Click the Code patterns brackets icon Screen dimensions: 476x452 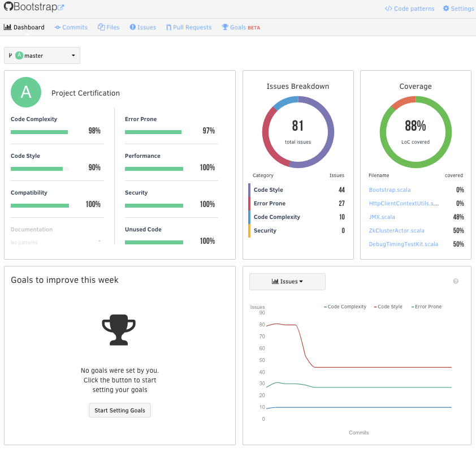[x=388, y=8]
